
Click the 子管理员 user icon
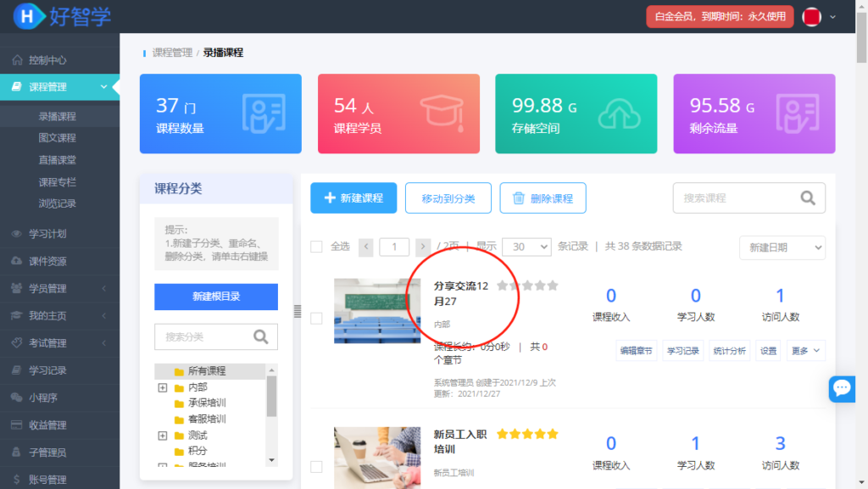pyautogui.click(x=17, y=452)
